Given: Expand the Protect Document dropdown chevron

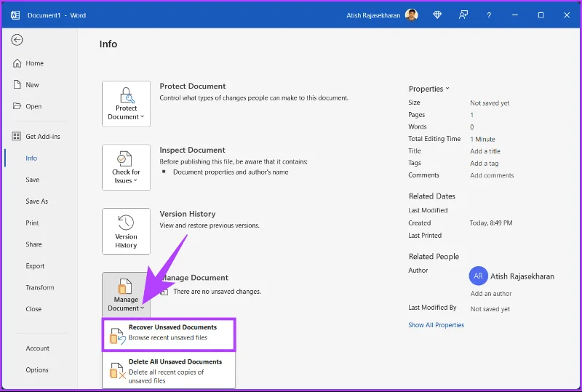Looking at the screenshot, I should coord(142,116).
